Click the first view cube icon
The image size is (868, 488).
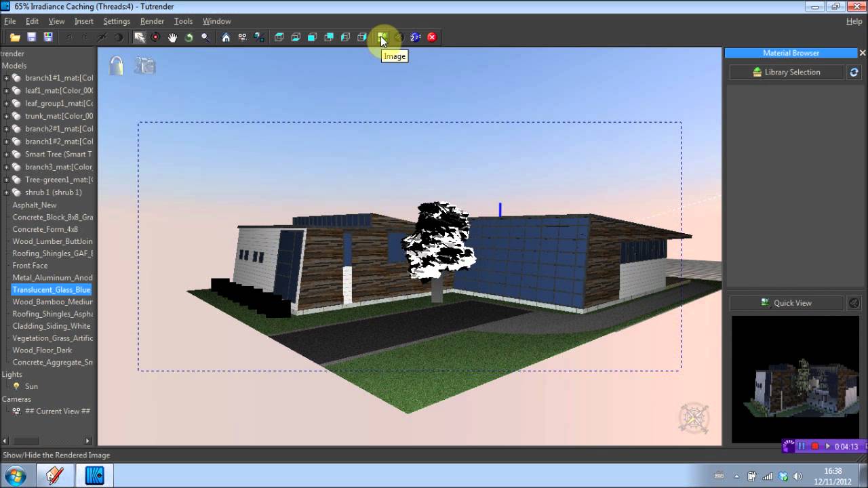(279, 37)
